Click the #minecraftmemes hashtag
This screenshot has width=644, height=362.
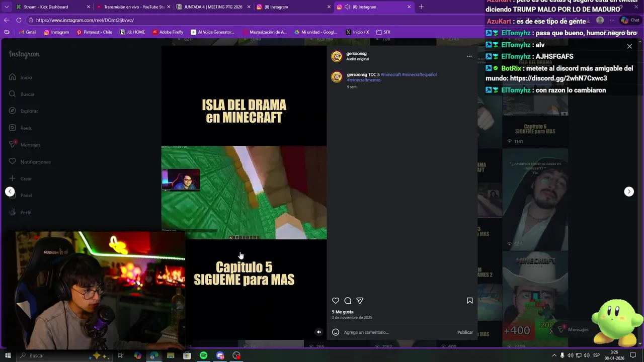coord(364,80)
